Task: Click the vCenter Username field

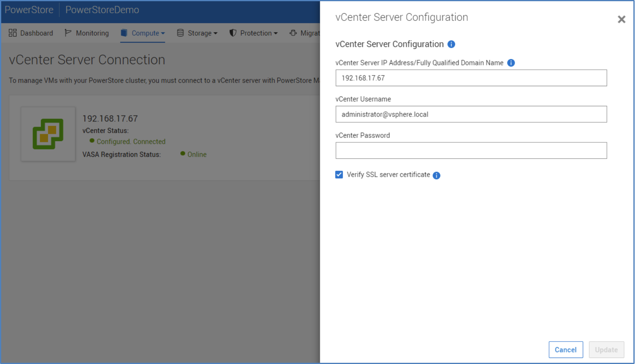Action: point(471,114)
